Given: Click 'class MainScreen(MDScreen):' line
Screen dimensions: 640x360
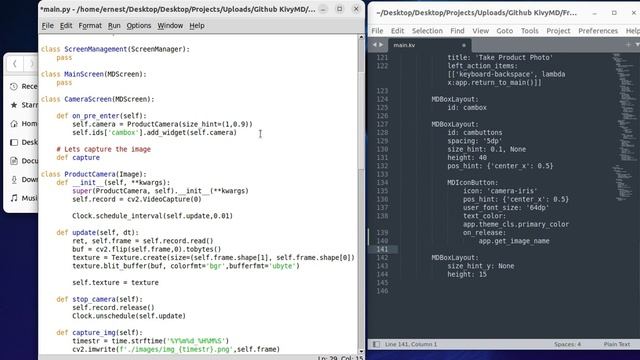Looking at the screenshot, I should (93, 74).
